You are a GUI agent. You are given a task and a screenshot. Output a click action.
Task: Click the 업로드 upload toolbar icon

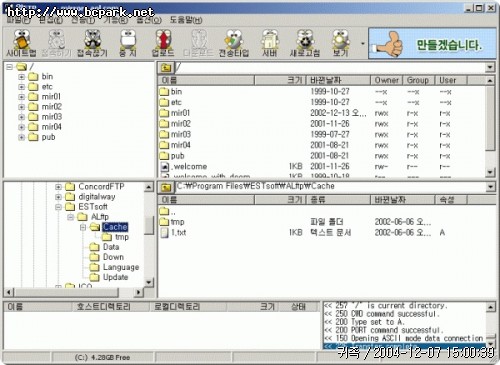163,43
